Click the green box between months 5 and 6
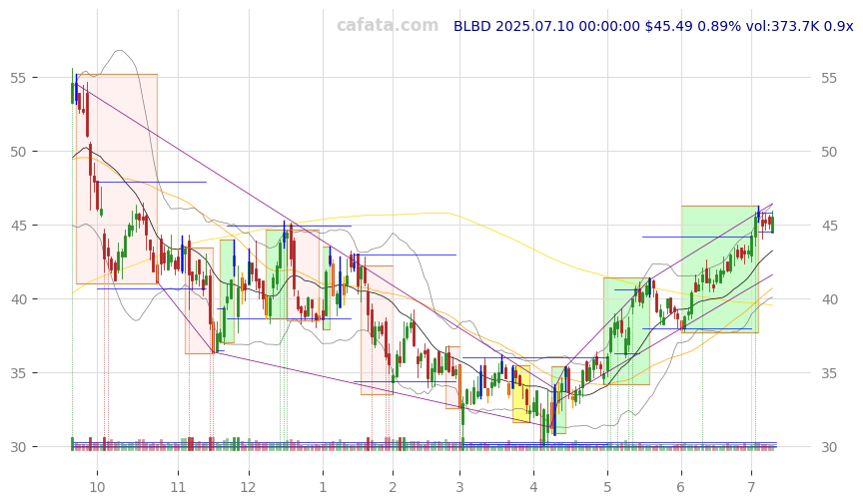The image size is (863, 504). tap(626, 331)
